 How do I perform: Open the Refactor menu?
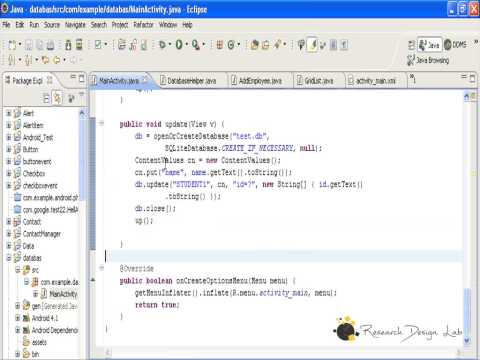click(x=143, y=25)
